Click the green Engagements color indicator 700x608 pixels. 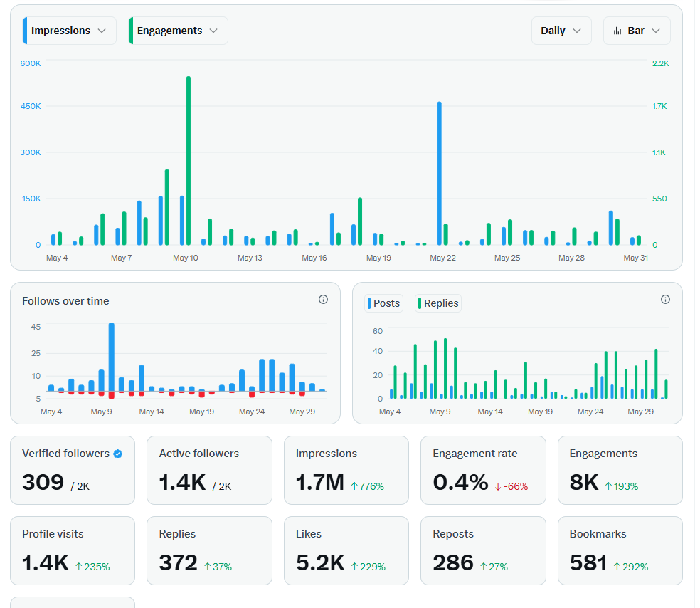coord(131,31)
